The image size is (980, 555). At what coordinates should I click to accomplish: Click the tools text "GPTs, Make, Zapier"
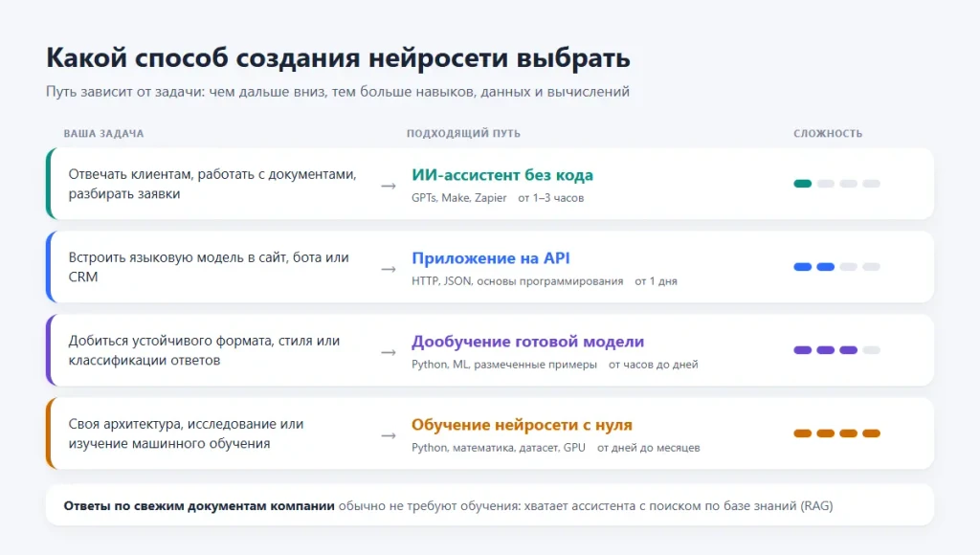coord(458,197)
